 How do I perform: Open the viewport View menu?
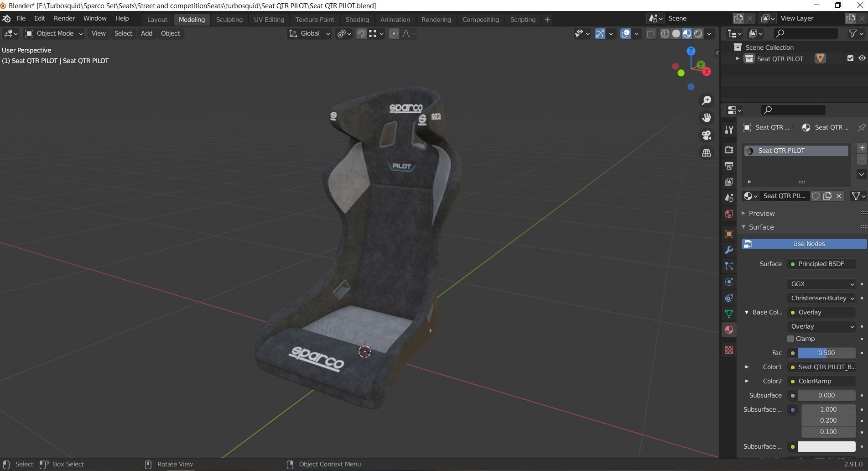point(99,33)
